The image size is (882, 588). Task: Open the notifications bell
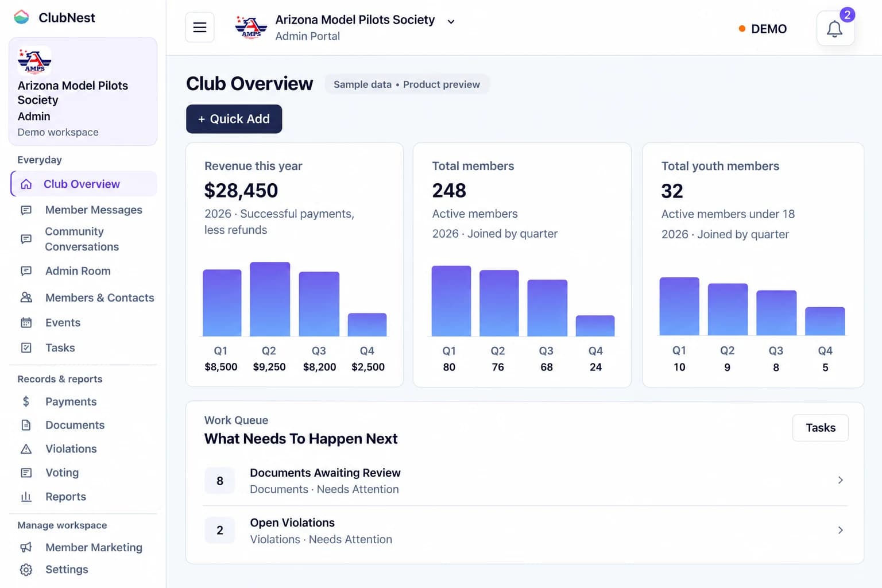coord(835,29)
